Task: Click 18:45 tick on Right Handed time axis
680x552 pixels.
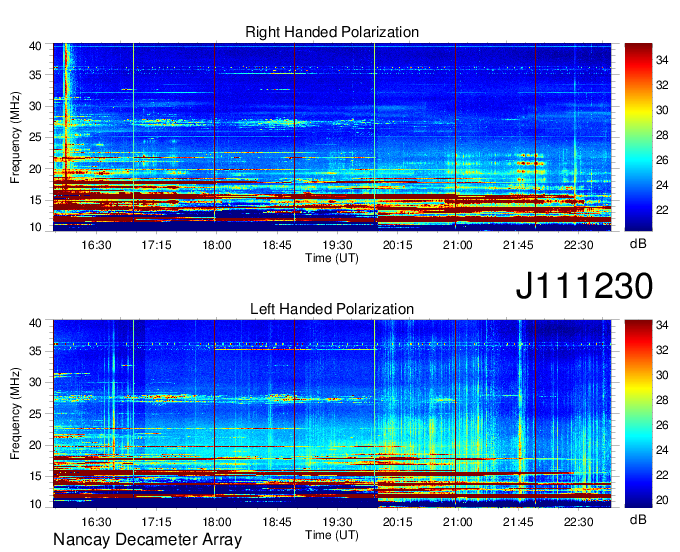Action: [x=277, y=245]
